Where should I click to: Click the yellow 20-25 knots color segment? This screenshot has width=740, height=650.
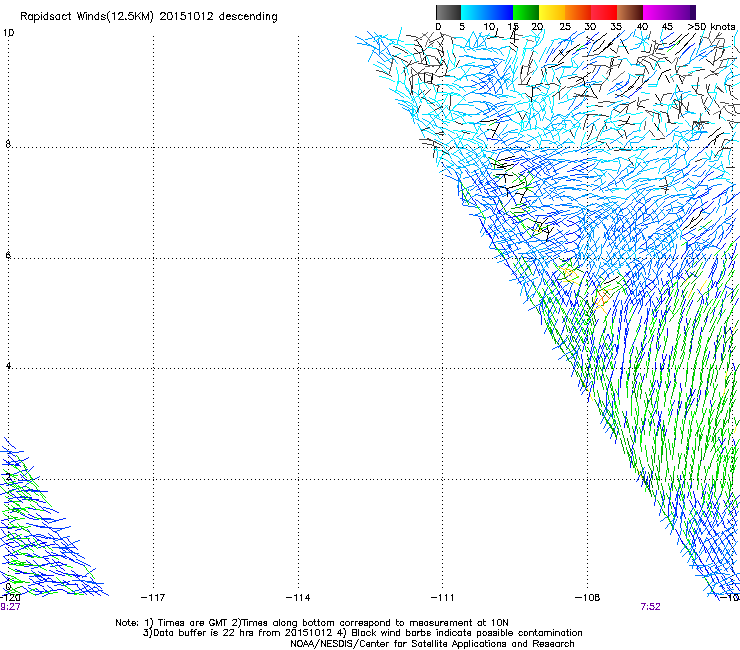coord(552,12)
